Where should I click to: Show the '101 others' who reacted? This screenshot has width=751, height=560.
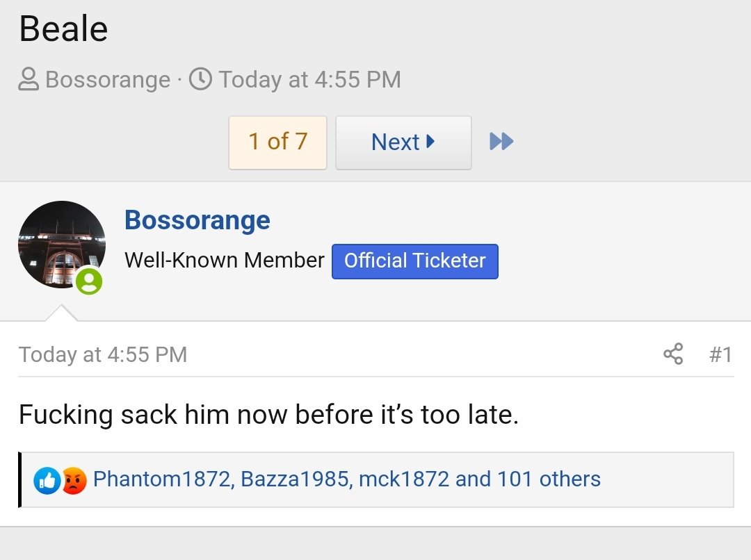549,479
